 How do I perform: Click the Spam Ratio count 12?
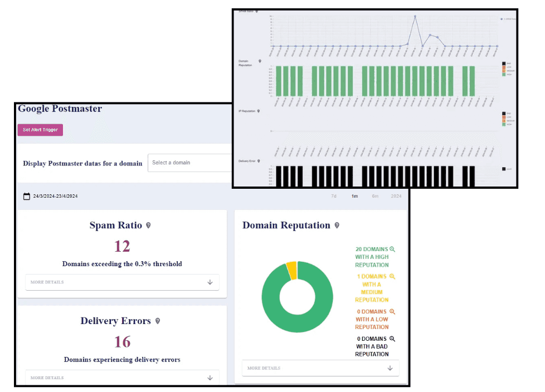(x=122, y=246)
